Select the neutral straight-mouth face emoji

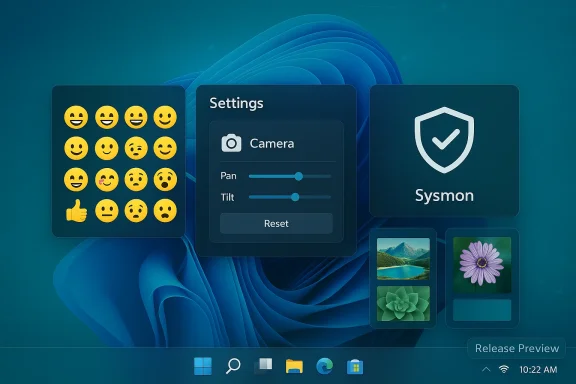coord(107,211)
